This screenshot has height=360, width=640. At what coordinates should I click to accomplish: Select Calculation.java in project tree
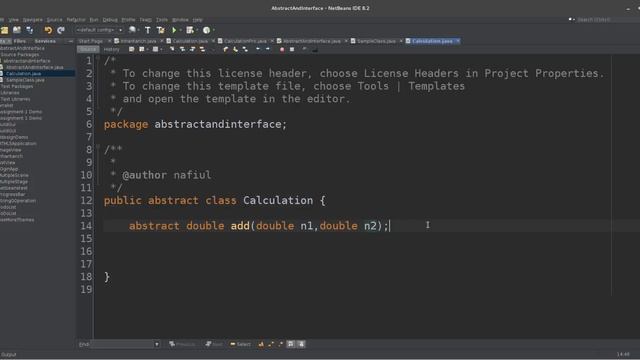pos(23,73)
